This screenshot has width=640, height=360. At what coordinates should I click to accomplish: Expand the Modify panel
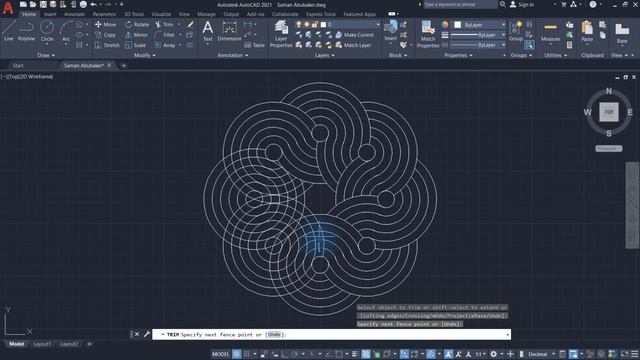coord(144,55)
